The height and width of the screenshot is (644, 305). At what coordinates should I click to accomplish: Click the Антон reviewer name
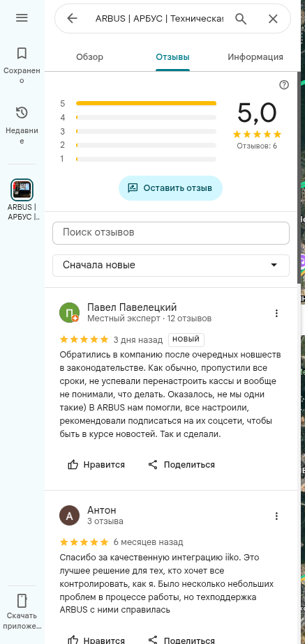(x=101, y=510)
